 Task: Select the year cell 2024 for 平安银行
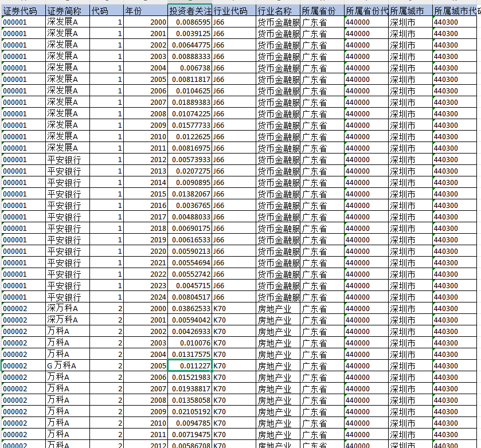coord(146,297)
